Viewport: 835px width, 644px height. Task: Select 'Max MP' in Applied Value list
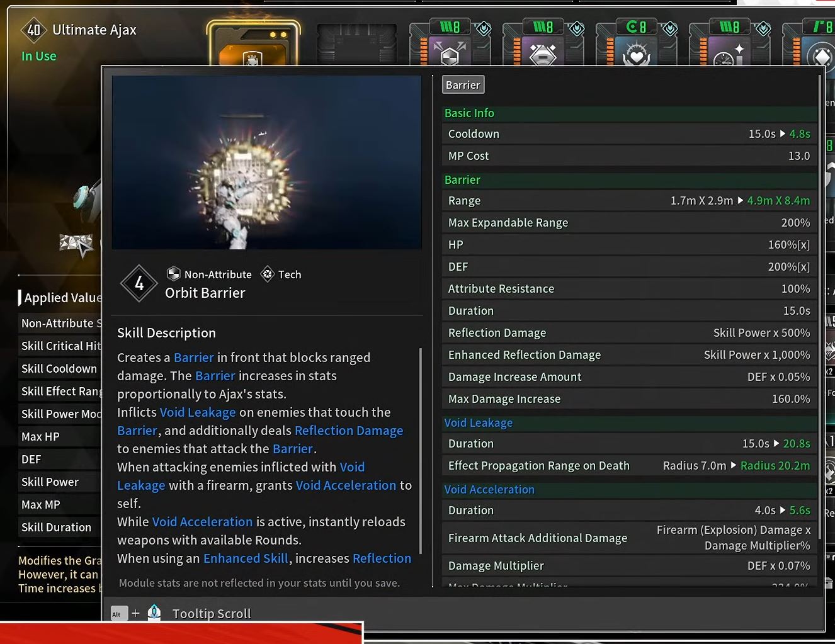click(59, 505)
